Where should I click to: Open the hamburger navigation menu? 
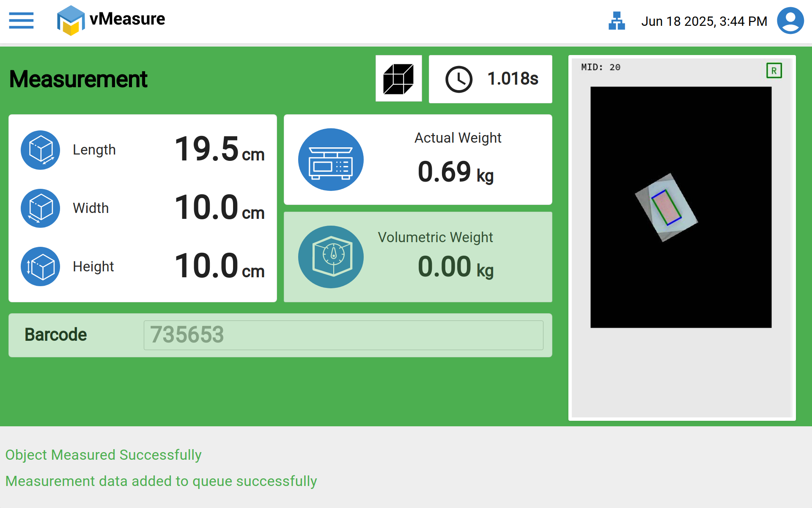(21, 20)
